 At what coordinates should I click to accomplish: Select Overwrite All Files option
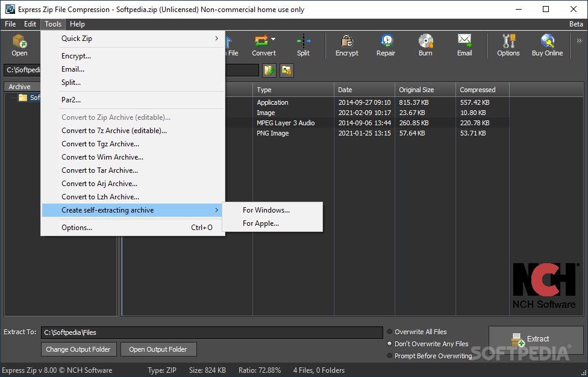tap(417, 332)
